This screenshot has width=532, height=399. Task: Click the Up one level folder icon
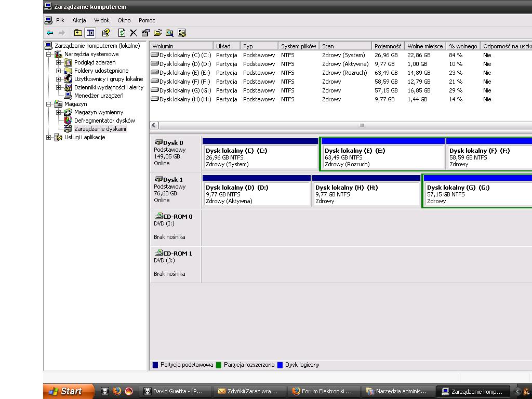point(78,33)
